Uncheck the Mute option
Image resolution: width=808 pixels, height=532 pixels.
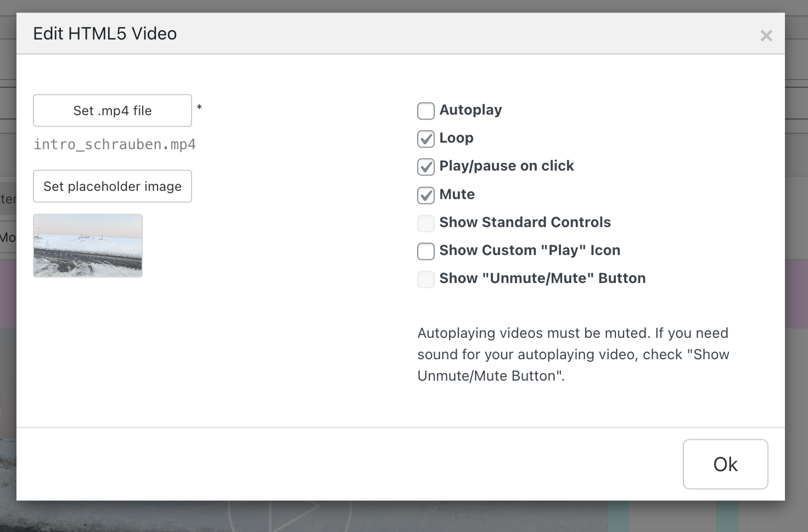[425, 195]
